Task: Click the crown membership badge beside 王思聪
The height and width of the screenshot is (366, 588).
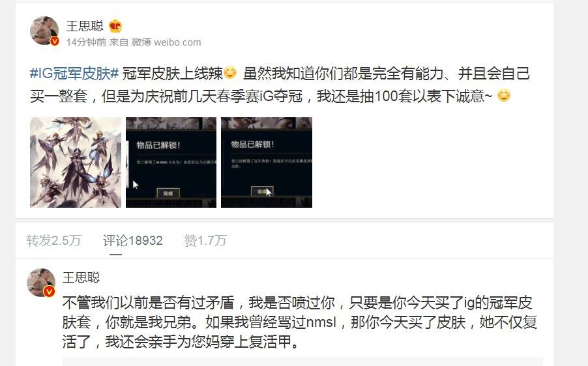Action: point(115,26)
